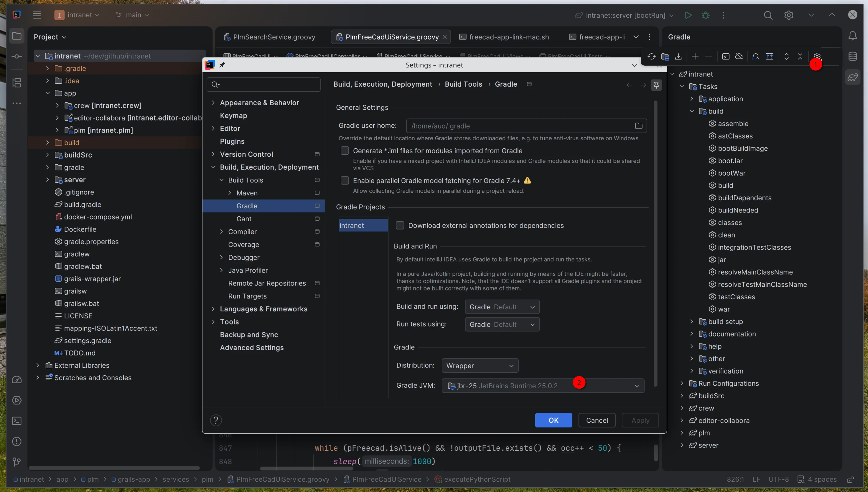Open Run tests using dropdown

click(x=502, y=324)
